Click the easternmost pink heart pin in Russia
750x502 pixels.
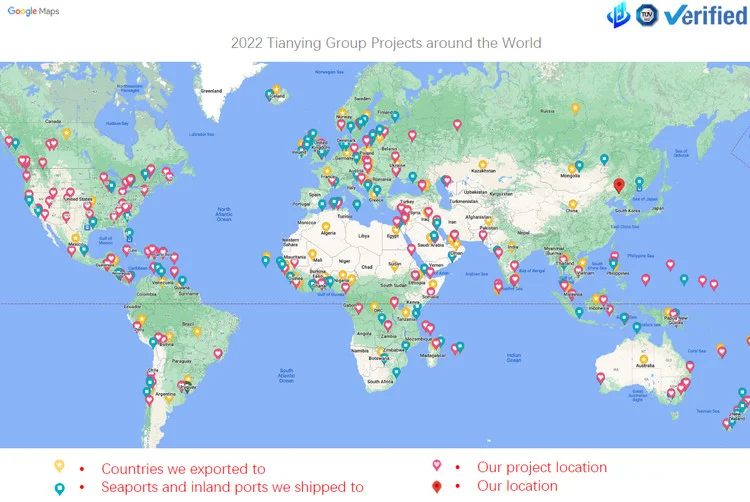pyautogui.click(x=457, y=125)
